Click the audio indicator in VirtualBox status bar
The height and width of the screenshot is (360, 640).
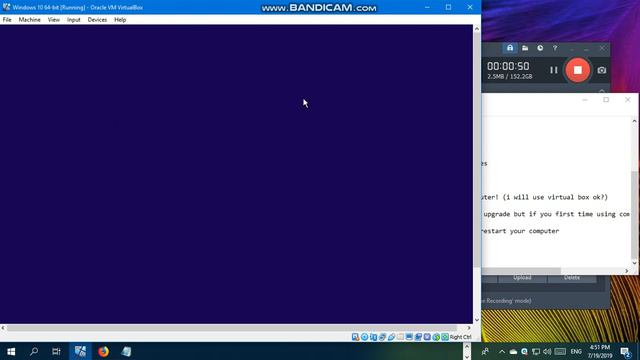point(373,337)
